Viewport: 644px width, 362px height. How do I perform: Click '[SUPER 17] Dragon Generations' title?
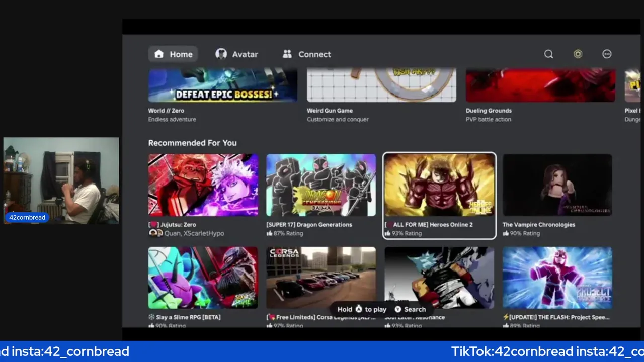pyautogui.click(x=309, y=225)
